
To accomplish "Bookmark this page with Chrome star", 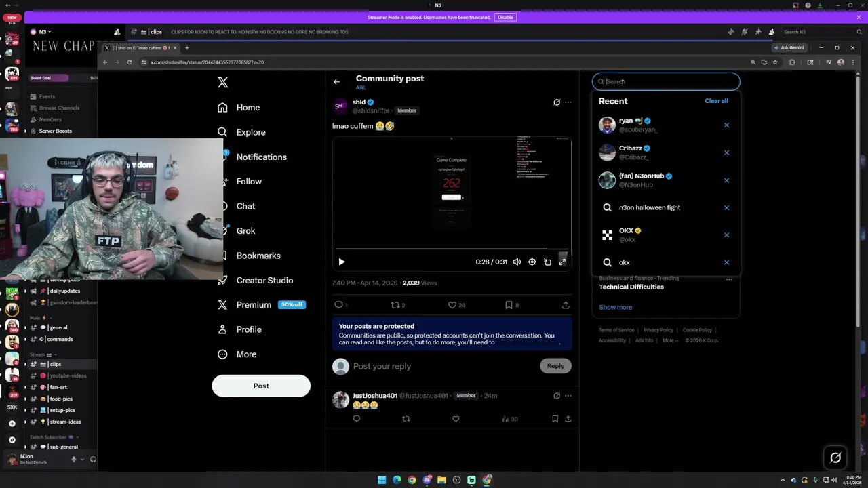I will click(x=775, y=62).
